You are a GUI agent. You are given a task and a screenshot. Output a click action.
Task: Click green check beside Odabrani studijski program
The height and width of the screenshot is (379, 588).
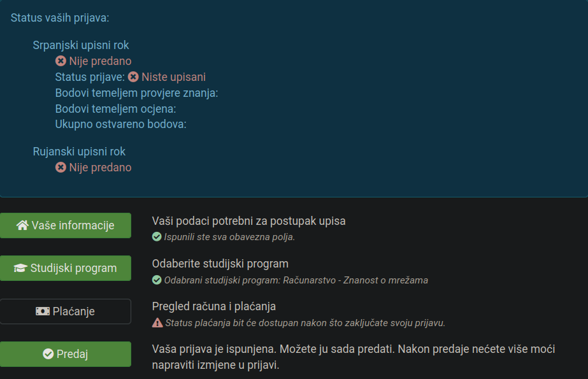click(157, 280)
